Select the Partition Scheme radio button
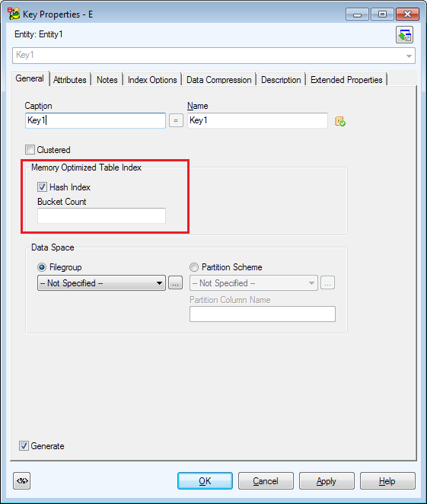 click(194, 267)
